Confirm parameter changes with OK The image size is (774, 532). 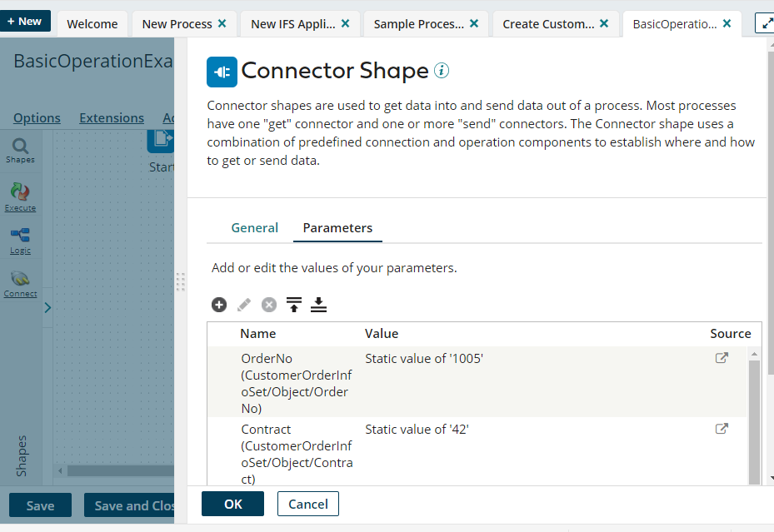(x=232, y=504)
